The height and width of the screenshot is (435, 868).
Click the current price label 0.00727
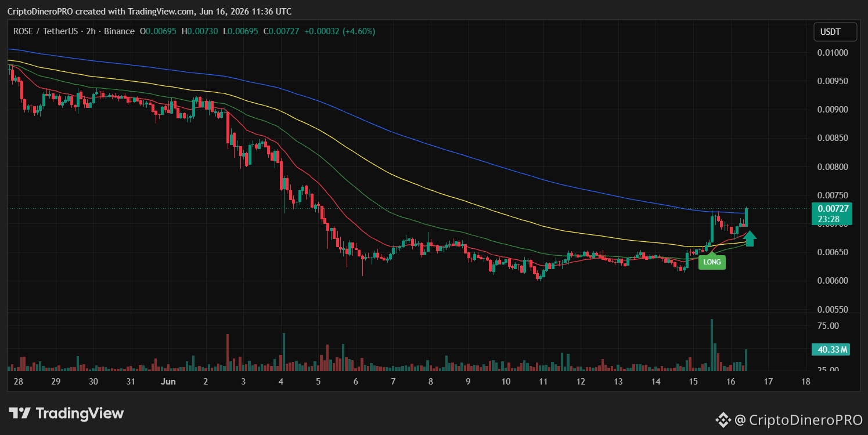pos(833,209)
